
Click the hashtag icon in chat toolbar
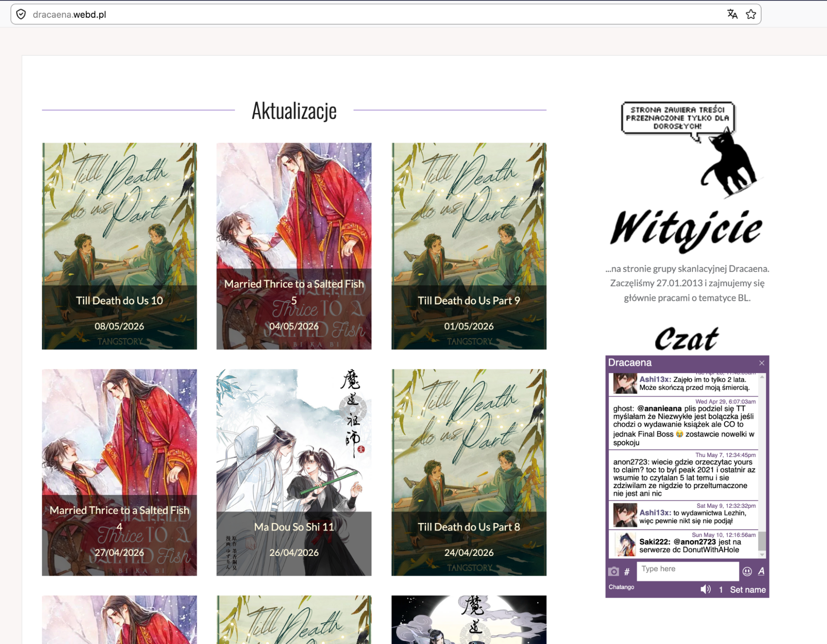pyautogui.click(x=627, y=572)
